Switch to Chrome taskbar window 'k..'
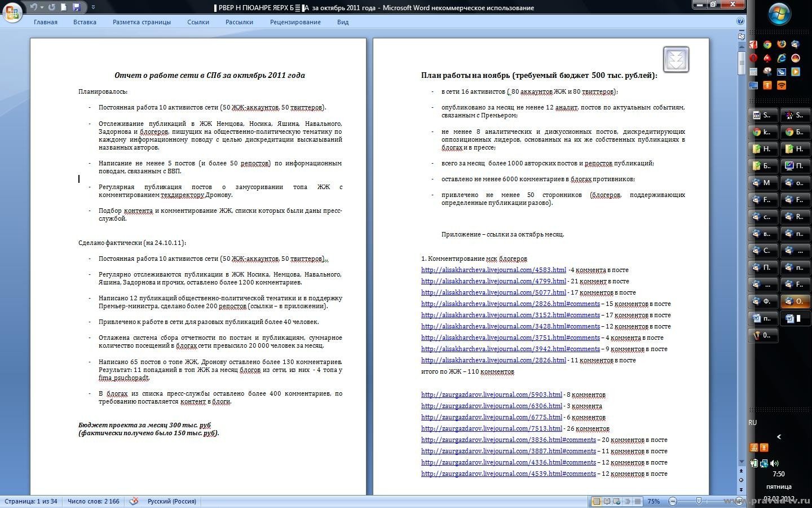This screenshot has width=812, height=508. click(x=763, y=132)
